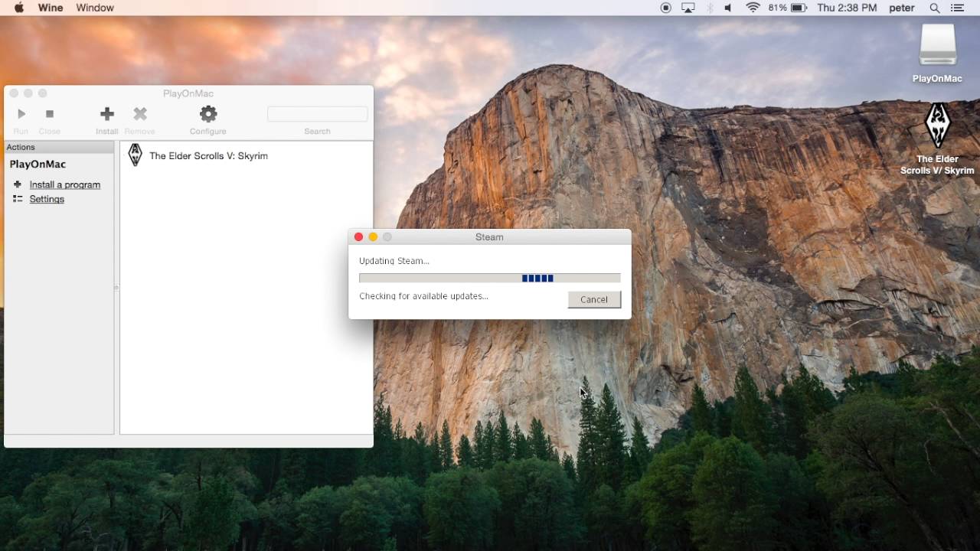Click the clock Thu 2:38 PM
The height and width of the screenshot is (551, 980).
[x=847, y=8]
